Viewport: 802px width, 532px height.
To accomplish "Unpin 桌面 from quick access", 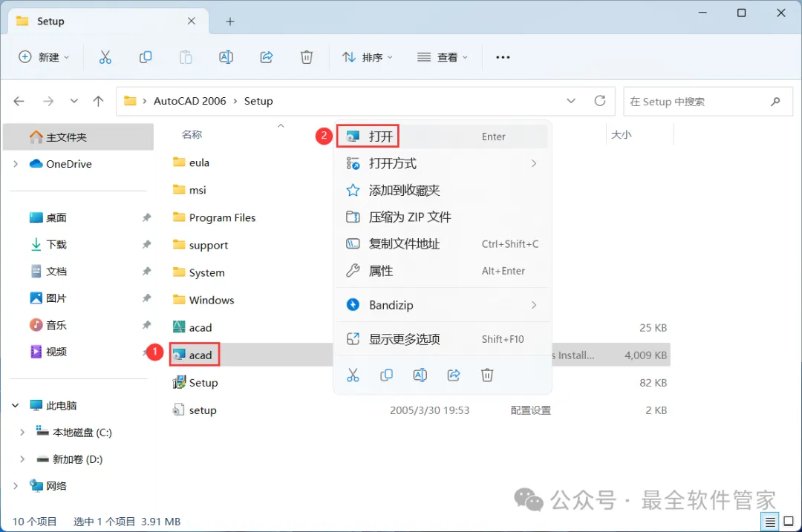I will pos(146,217).
